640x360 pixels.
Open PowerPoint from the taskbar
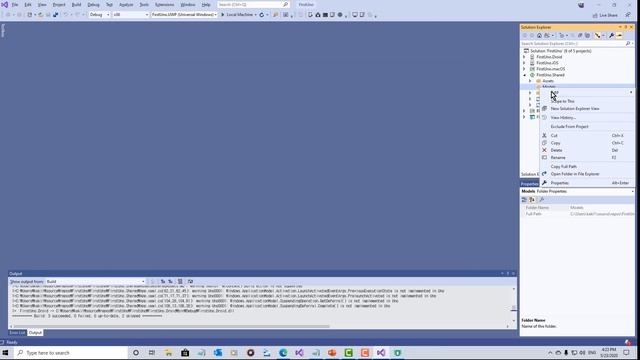coord(332,353)
